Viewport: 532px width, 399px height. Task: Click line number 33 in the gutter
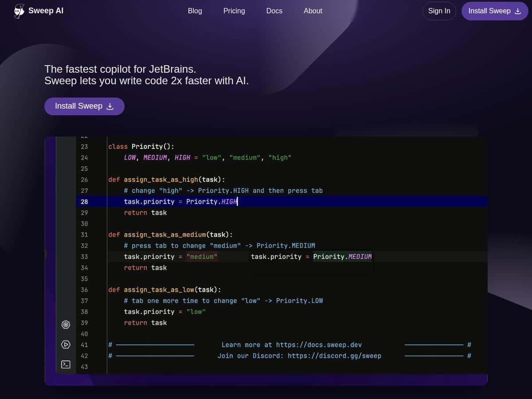(84, 256)
